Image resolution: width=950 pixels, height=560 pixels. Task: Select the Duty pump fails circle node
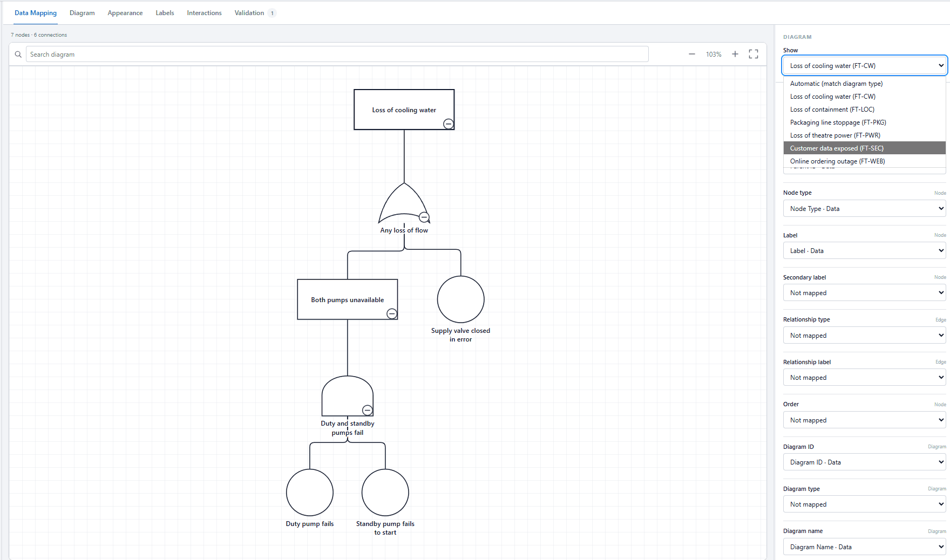coord(310,493)
